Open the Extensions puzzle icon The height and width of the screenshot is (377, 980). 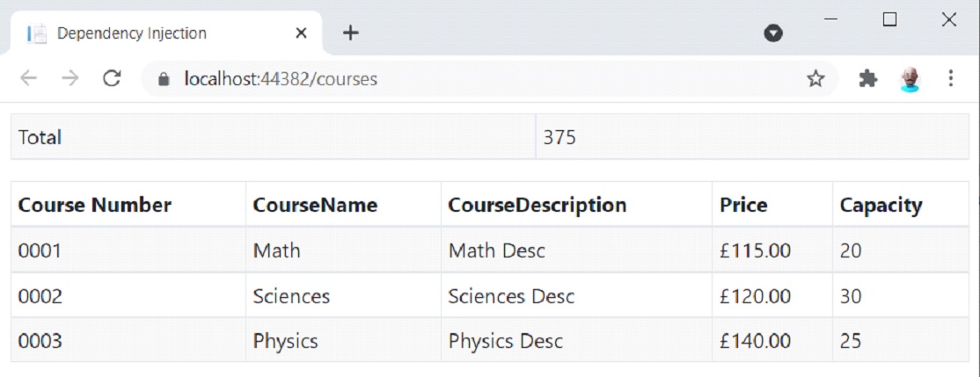point(867,79)
